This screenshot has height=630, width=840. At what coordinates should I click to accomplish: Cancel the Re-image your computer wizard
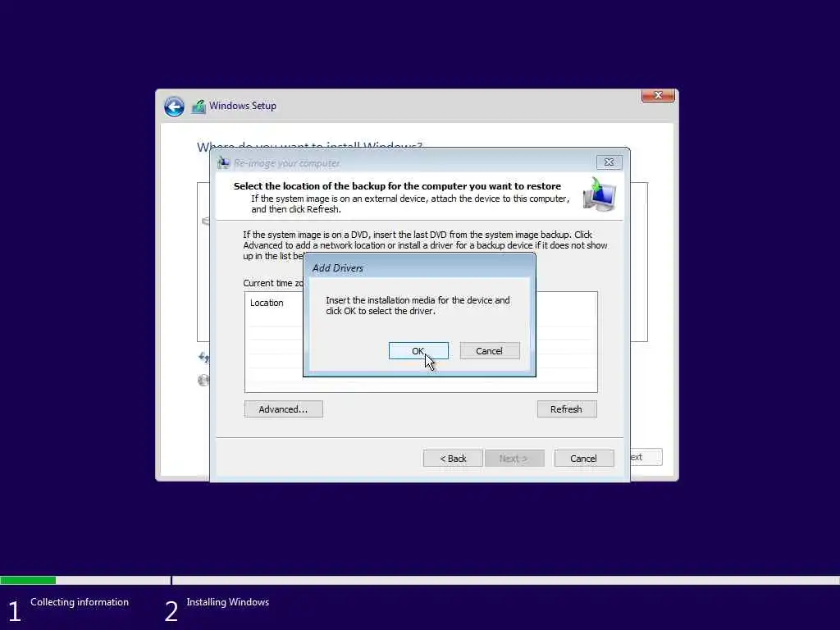pyautogui.click(x=583, y=459)
